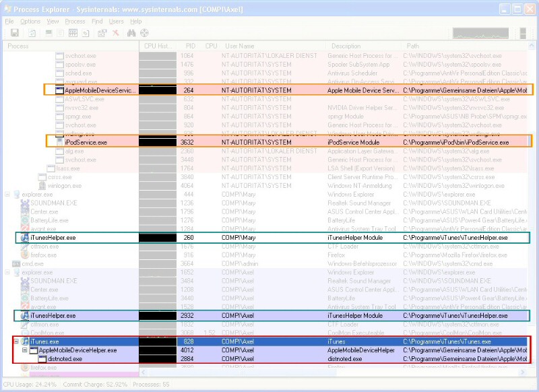Click the cmd.exe console icon
The width and height of the screenshot is (539, 392).
tap(16, 264)
